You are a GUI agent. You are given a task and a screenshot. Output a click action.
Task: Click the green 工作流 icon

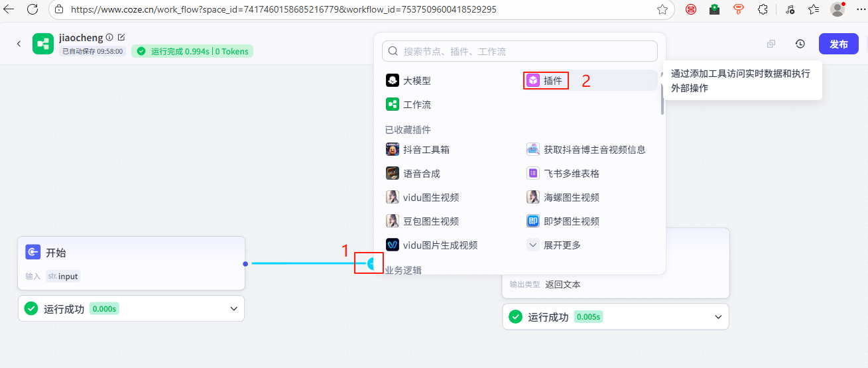coord(393,104)
